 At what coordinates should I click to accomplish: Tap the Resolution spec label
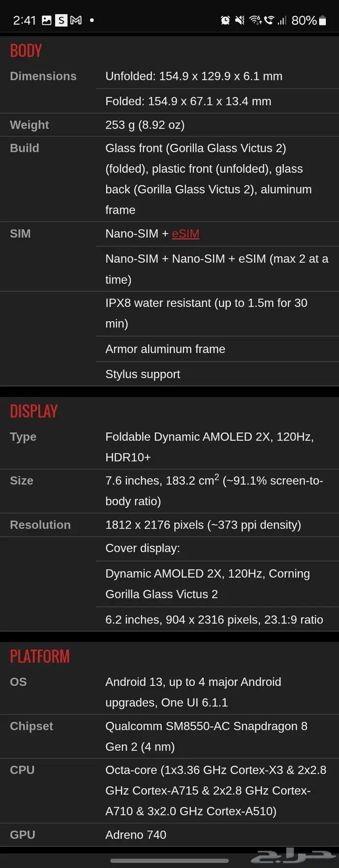coord(40,525)
